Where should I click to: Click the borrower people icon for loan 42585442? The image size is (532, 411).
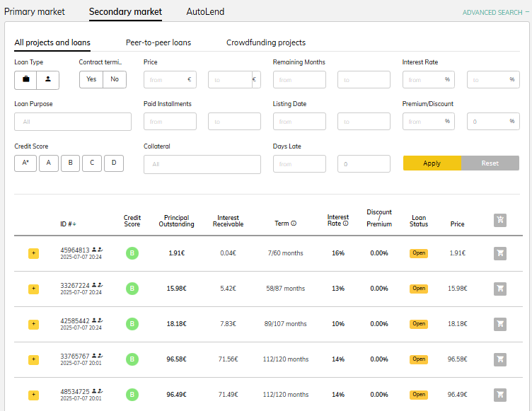tap(98, 320)
